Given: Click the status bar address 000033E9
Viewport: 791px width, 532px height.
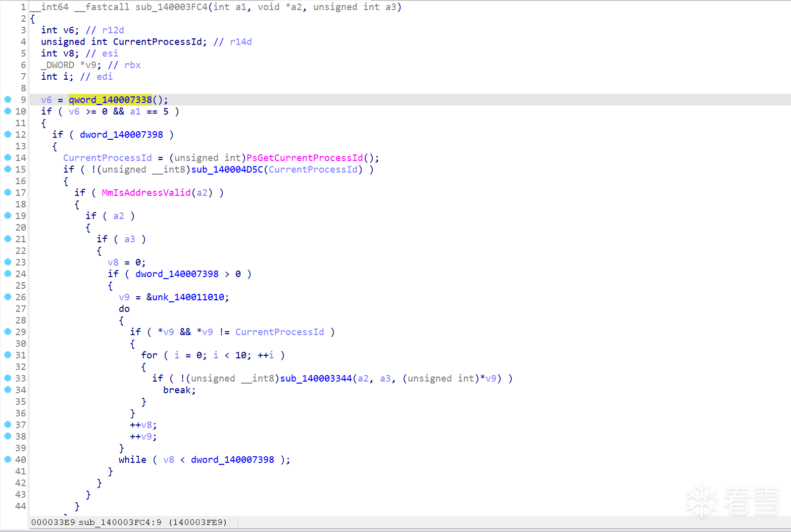Looking at the screenshot, I should pos(53,522).
